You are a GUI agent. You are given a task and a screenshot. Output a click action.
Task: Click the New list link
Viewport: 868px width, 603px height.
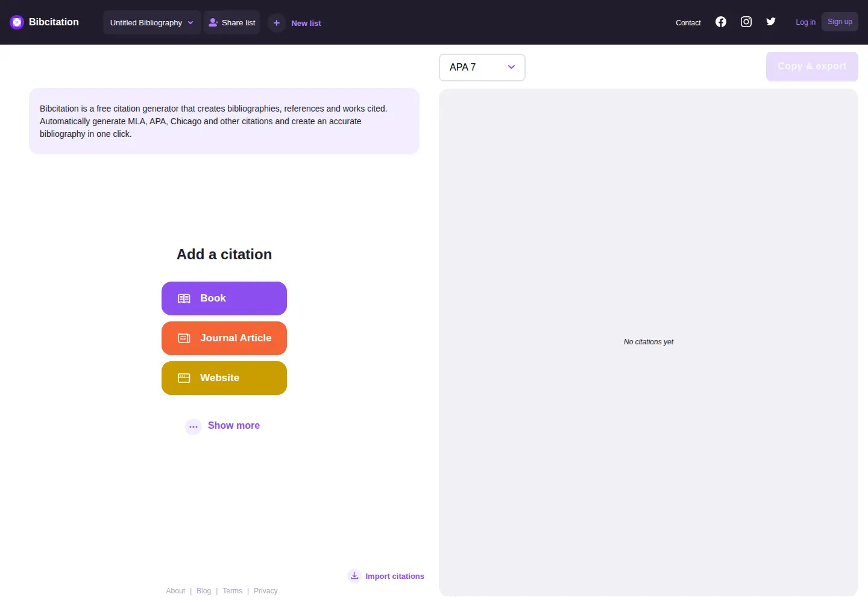pyautogui.click(x=306, y=23)
